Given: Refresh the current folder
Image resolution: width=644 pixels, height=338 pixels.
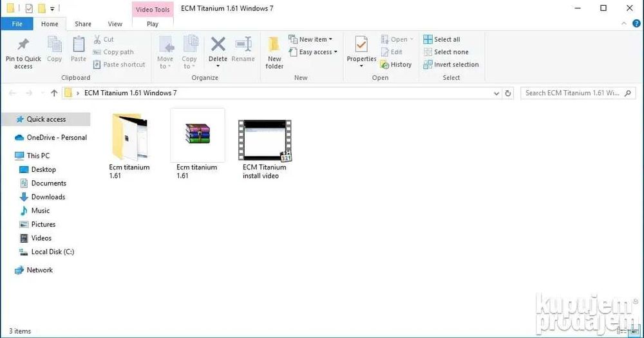Looking at the screenshot, I should click(507, 93).
